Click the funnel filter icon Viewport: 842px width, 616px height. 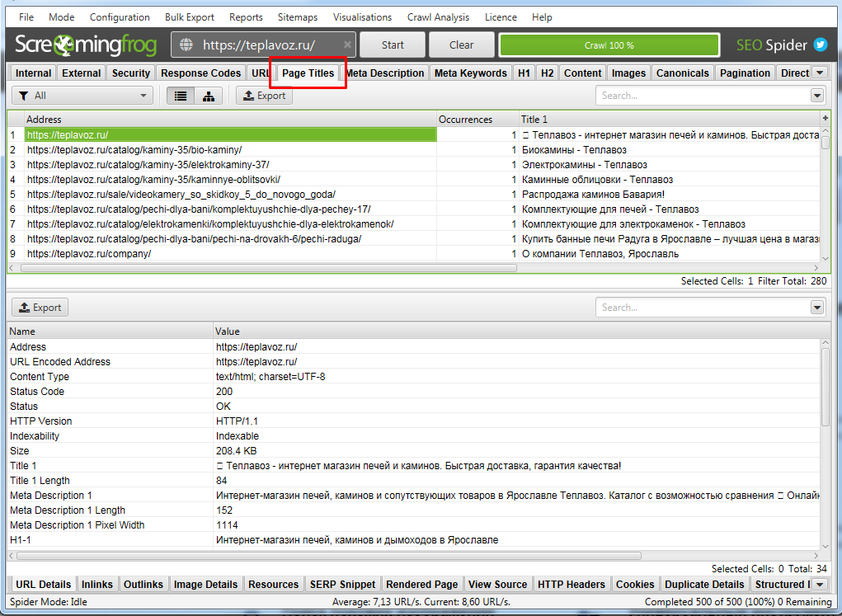point(23,96)
